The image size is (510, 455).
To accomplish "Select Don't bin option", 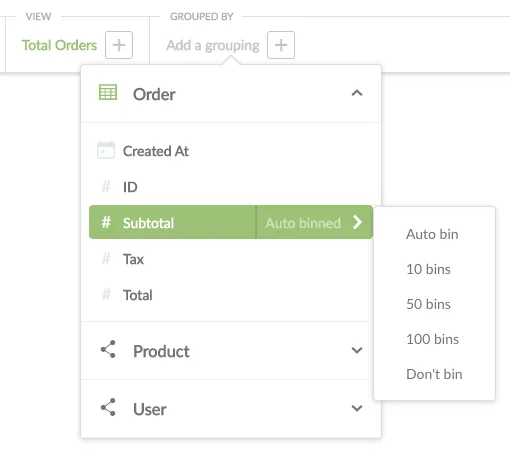I will [434, 374].
